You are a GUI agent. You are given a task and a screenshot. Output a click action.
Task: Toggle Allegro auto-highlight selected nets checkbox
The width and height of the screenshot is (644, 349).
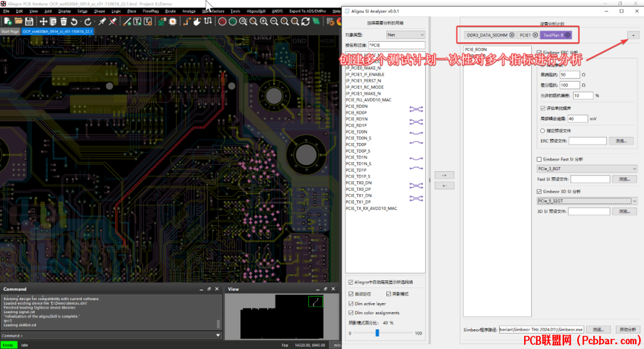[x=351, y=282]
